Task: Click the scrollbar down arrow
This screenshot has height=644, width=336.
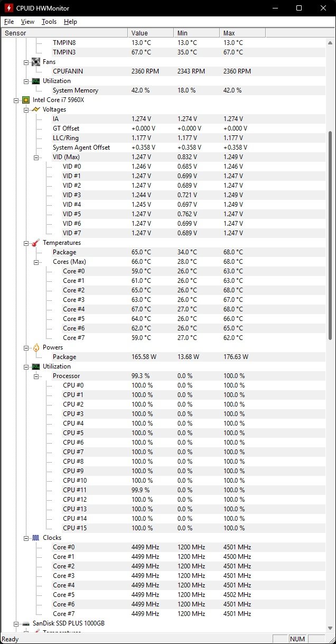Action: pos(331,628)
